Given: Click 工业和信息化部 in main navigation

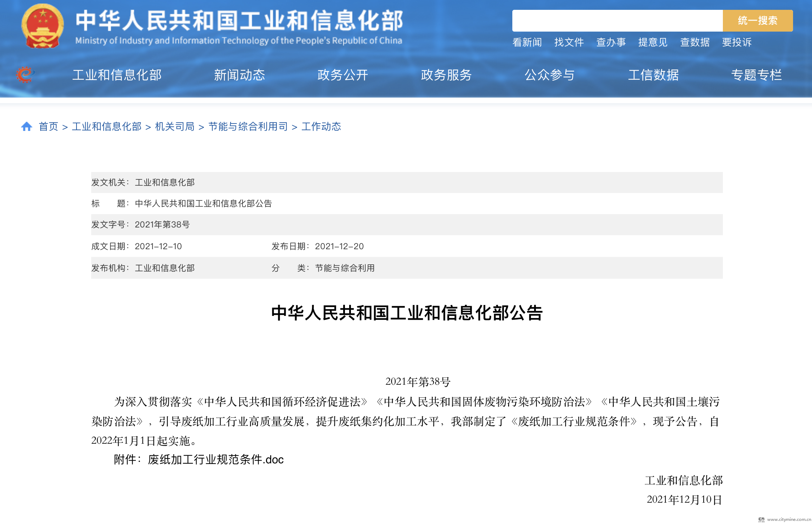Looking at the screenshot, I should (x=117, y=75).
